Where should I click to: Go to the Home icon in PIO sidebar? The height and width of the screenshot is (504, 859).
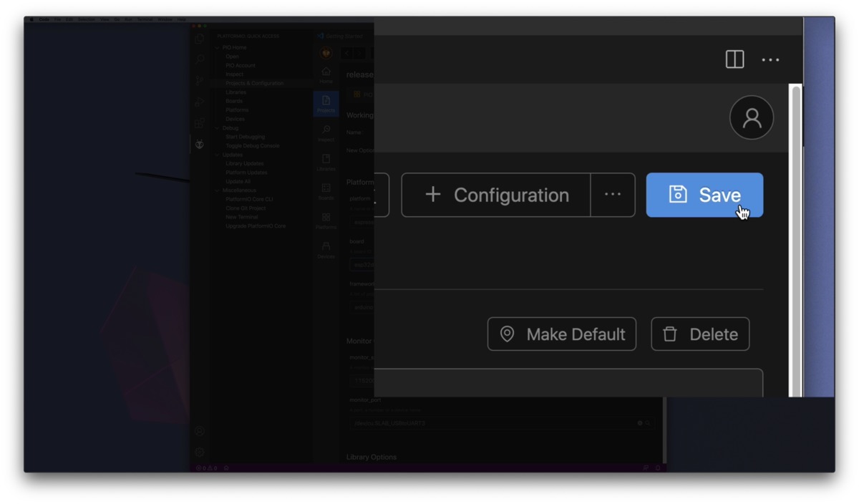click(x=326, y=74)
